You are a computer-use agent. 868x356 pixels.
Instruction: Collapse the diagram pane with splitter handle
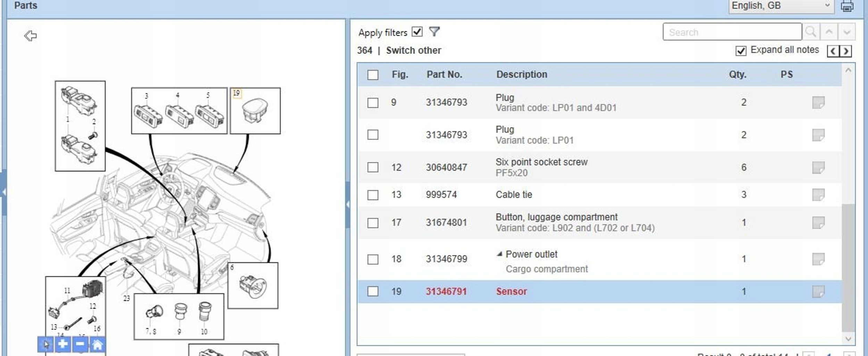(x=348, y=205)
